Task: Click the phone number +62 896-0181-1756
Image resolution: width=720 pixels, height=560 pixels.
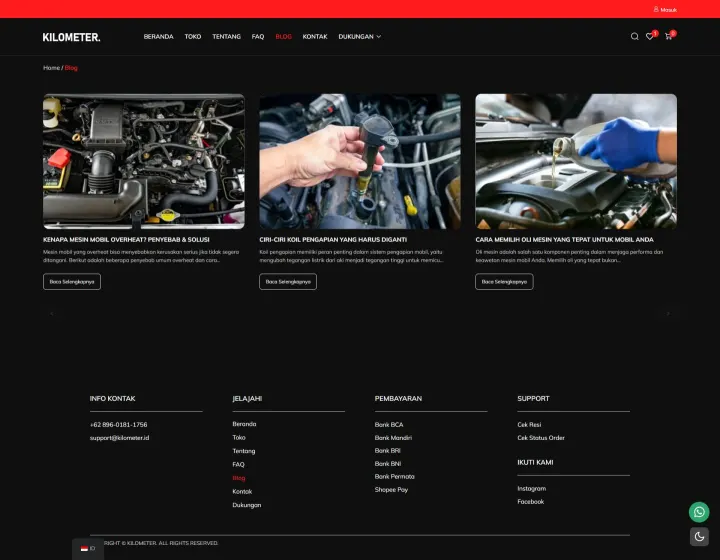Action: pyautogui.click(x=118, y=425)
